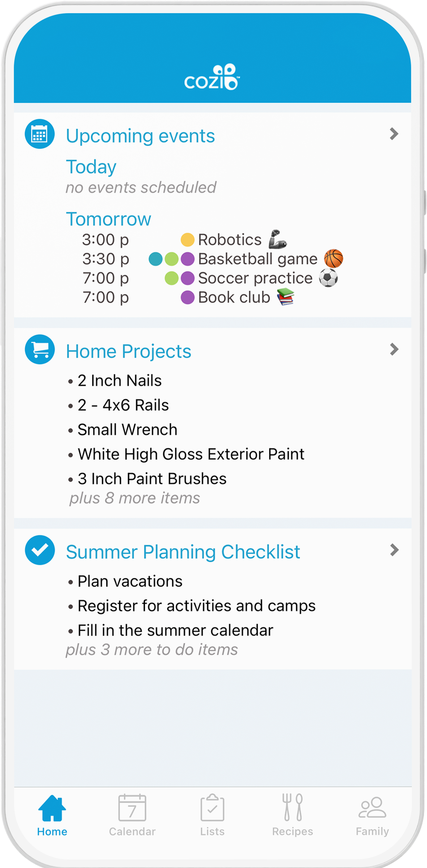The image size is (427, 868).
Task: Expand Home Projects list with its chevron
Action: [394, 349]
